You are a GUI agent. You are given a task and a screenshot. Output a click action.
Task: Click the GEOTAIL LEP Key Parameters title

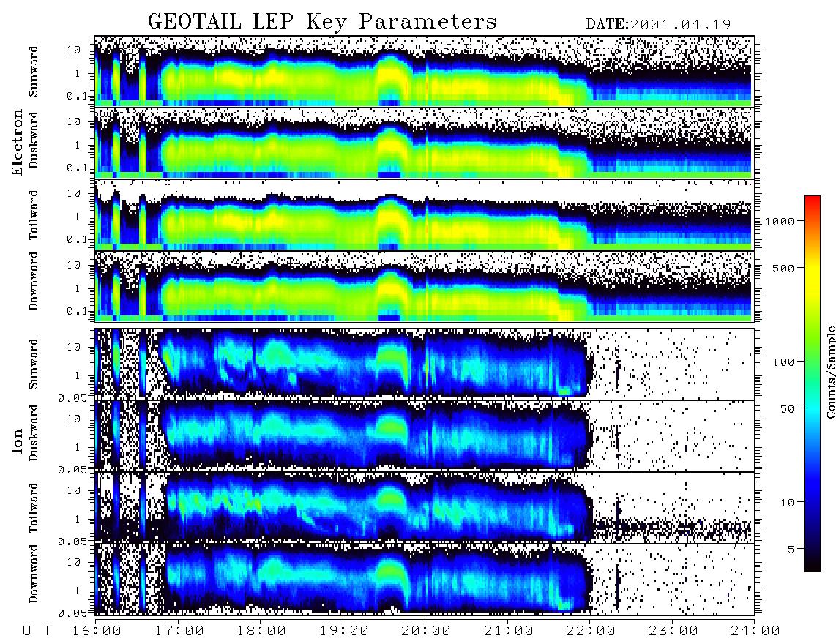click(x=322, y=22)
